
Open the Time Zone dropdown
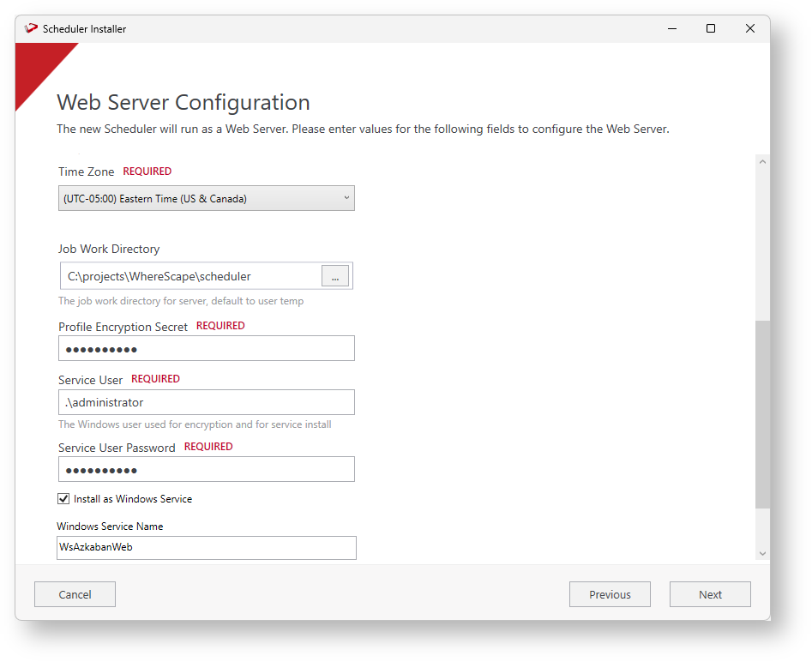pos(207,198)
